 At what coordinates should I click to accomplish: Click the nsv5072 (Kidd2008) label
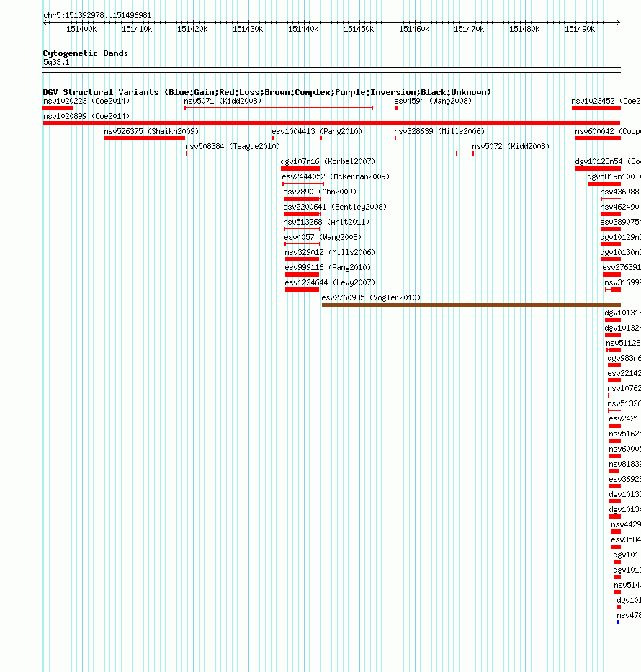(511, 146)
